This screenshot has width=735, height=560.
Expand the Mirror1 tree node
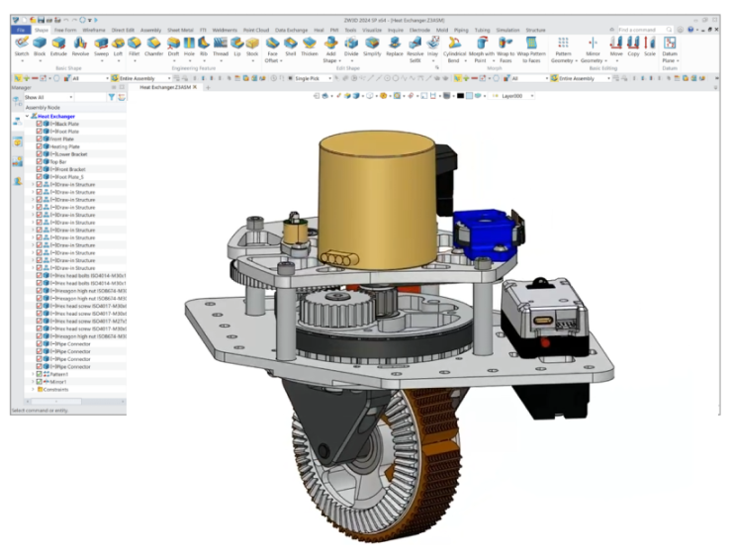33,382
